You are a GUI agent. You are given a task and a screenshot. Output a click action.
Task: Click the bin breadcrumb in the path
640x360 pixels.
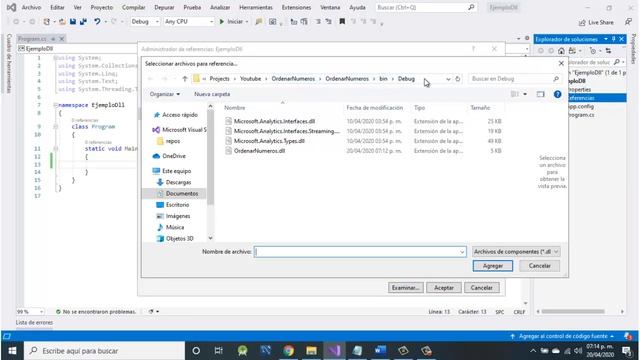tap(383, 79)
